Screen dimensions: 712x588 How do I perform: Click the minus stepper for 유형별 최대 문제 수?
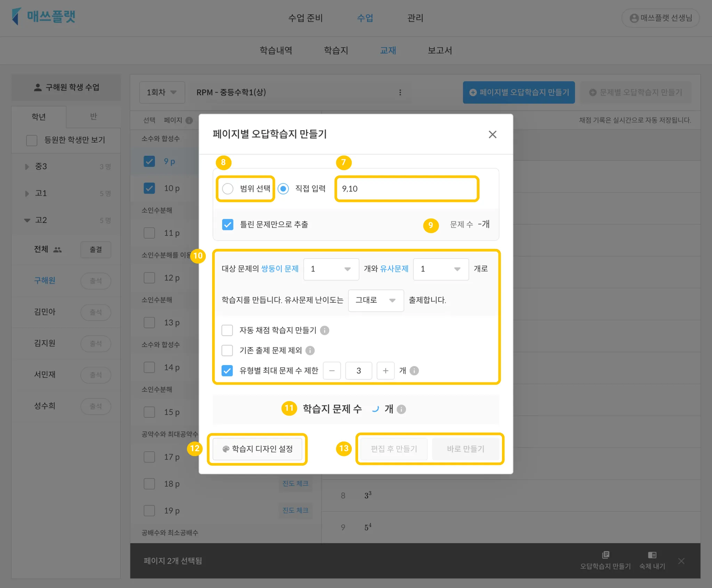[332, 370]
